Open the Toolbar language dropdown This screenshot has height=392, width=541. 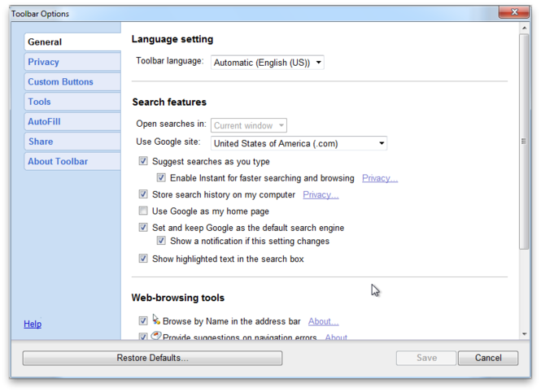(268, 63)
